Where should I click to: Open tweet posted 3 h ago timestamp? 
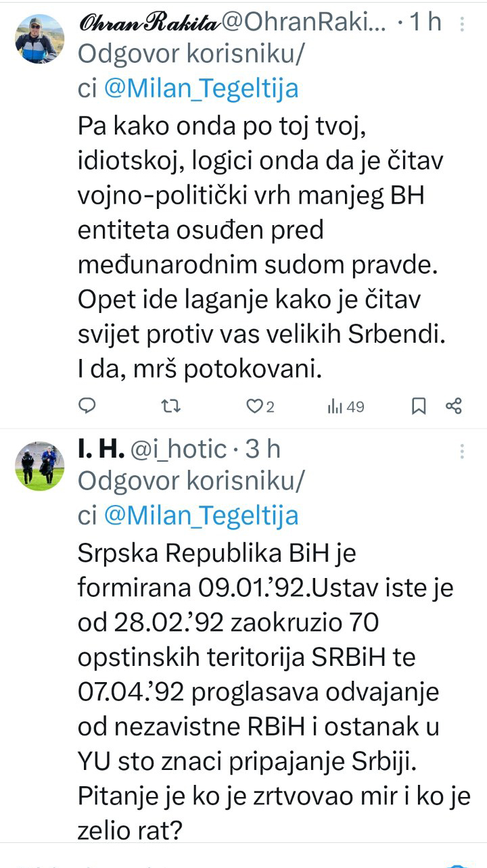[263, 449]
